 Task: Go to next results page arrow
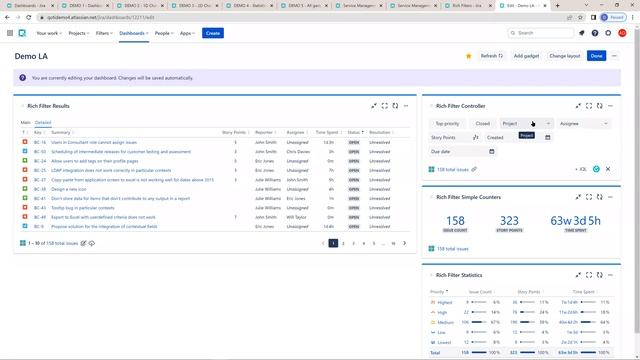(404, 243)
